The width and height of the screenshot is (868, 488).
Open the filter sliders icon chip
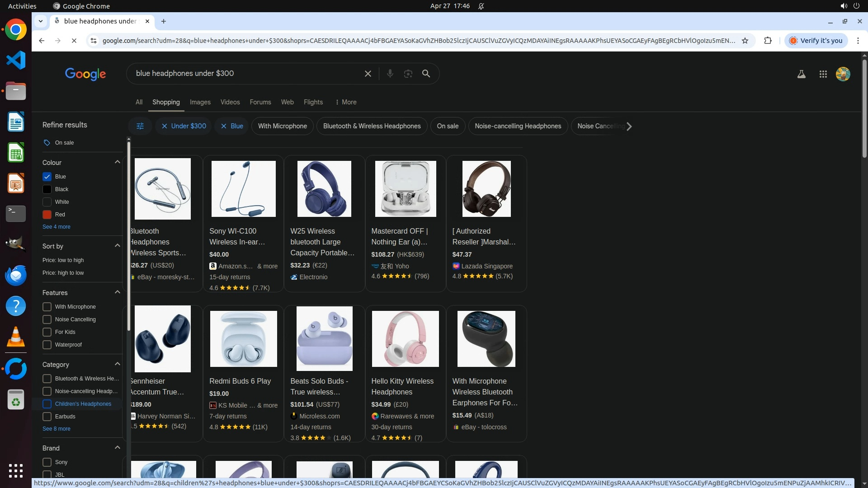140,126
